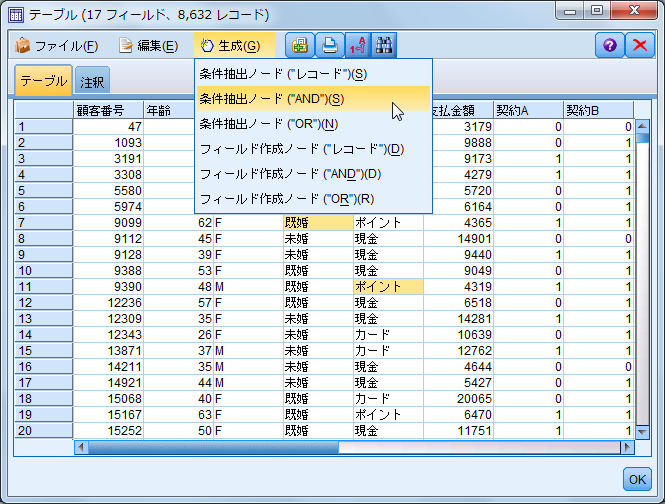Click highlighted ポイント cell in row 11

[x=388, y=287]
